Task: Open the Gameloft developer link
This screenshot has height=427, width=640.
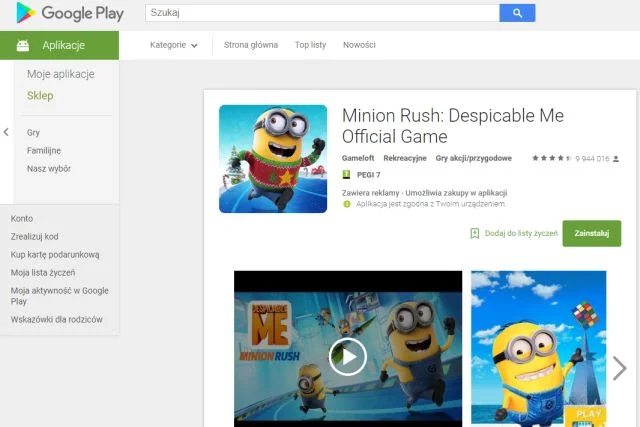Action: click(358, 158)
